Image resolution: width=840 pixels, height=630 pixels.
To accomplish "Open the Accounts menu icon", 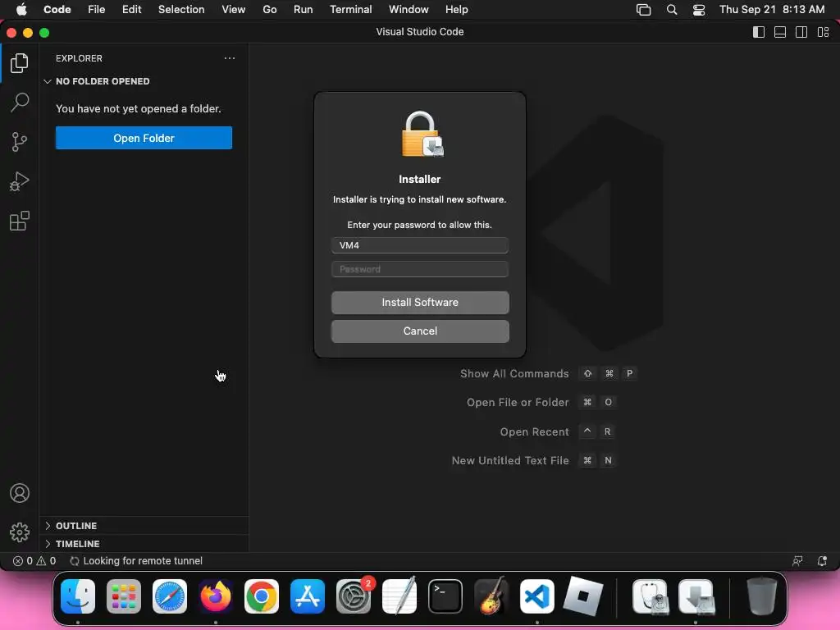I will tap(20, 493).
